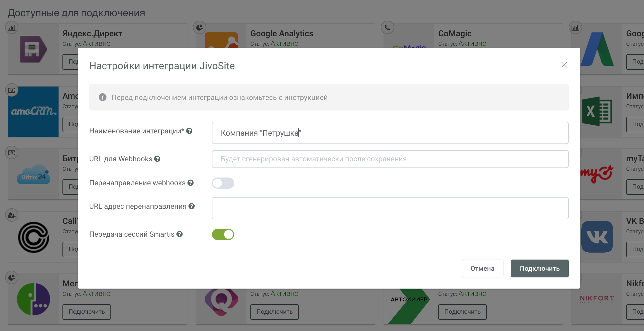644x331 pixels.
Task: Click the Yandex Direct logo icon
Action: coord(33,49)
